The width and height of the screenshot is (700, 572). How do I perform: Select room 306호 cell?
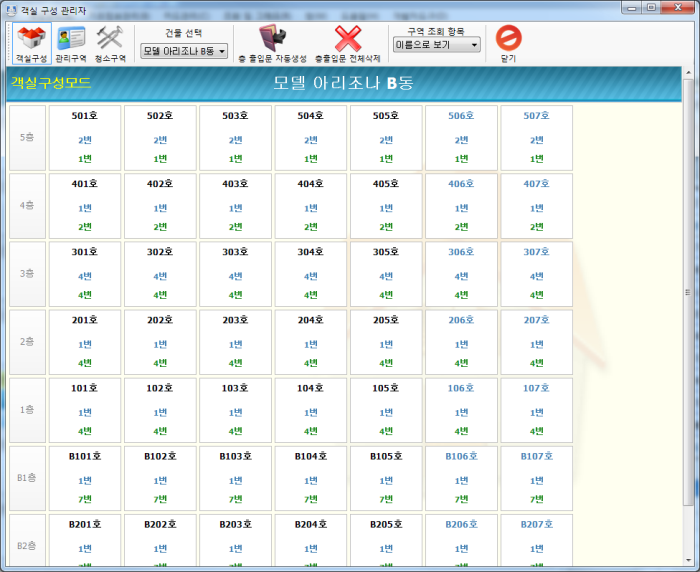click(461, 274)
